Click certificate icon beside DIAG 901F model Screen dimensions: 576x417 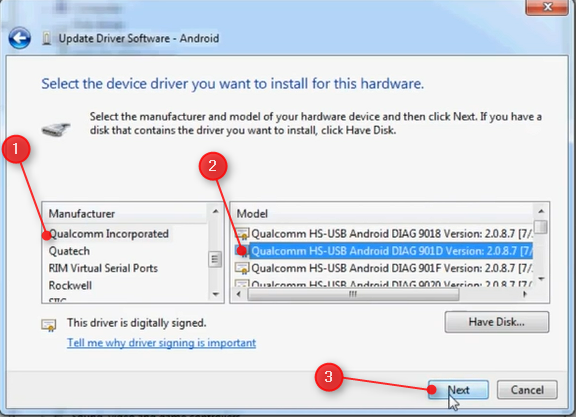click(x=242, y=269)
